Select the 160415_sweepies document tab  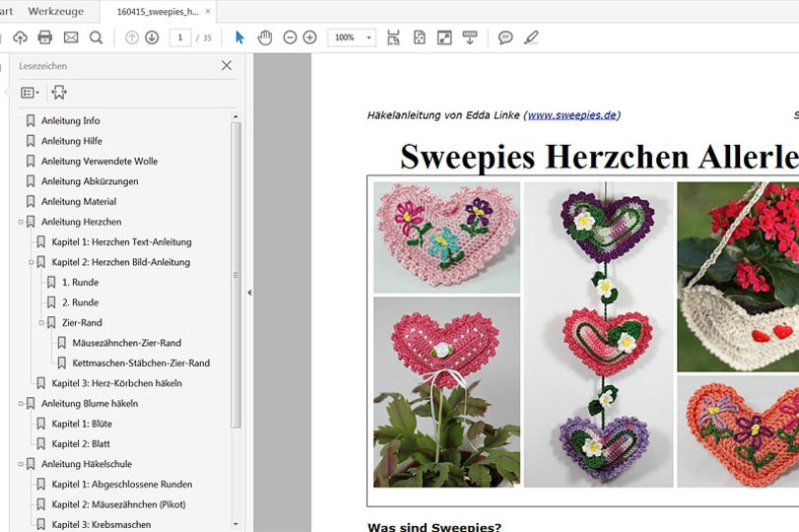point(158,11)
